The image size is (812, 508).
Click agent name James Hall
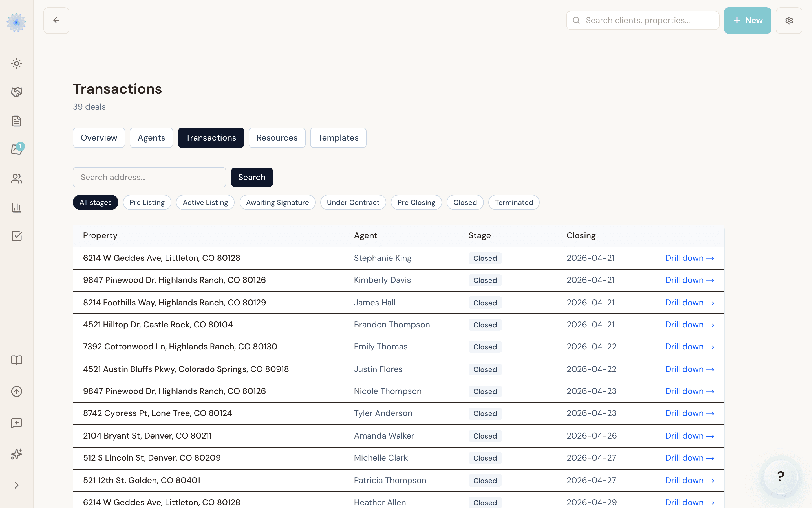[x=374, y=303]
